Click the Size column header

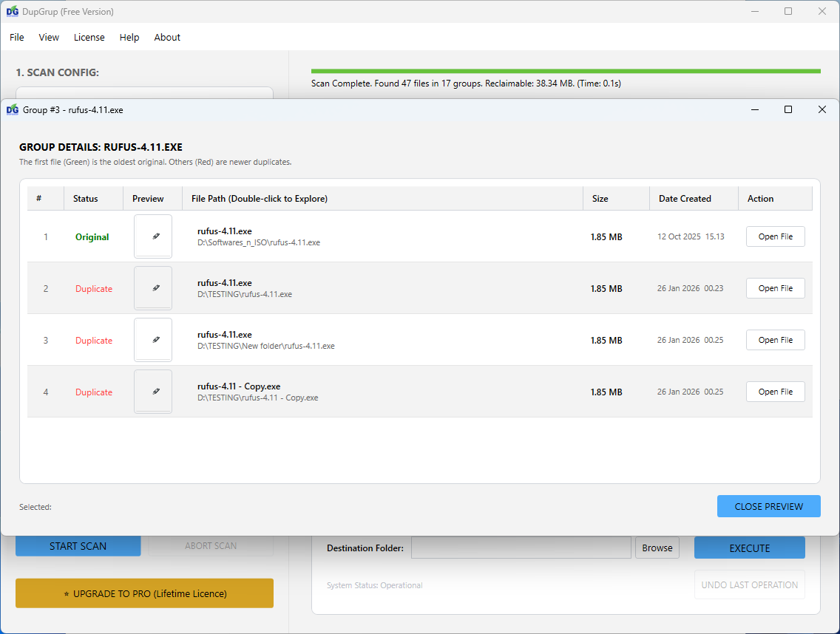[x=600, y=198]
